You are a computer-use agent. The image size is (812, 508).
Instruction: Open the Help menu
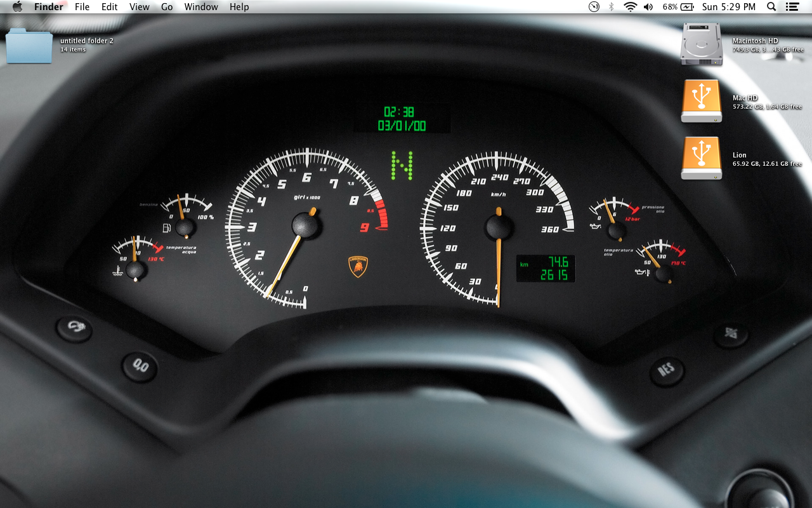pyautogui.click(x=239, y=7)
